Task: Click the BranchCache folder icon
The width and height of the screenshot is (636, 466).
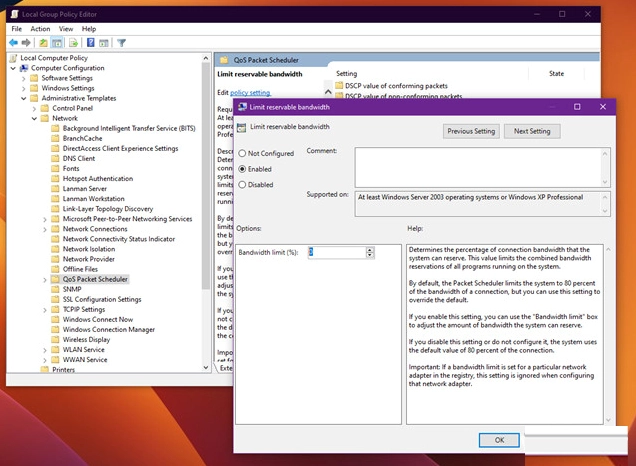Action: pyautogui.click(x=56, y=138)
